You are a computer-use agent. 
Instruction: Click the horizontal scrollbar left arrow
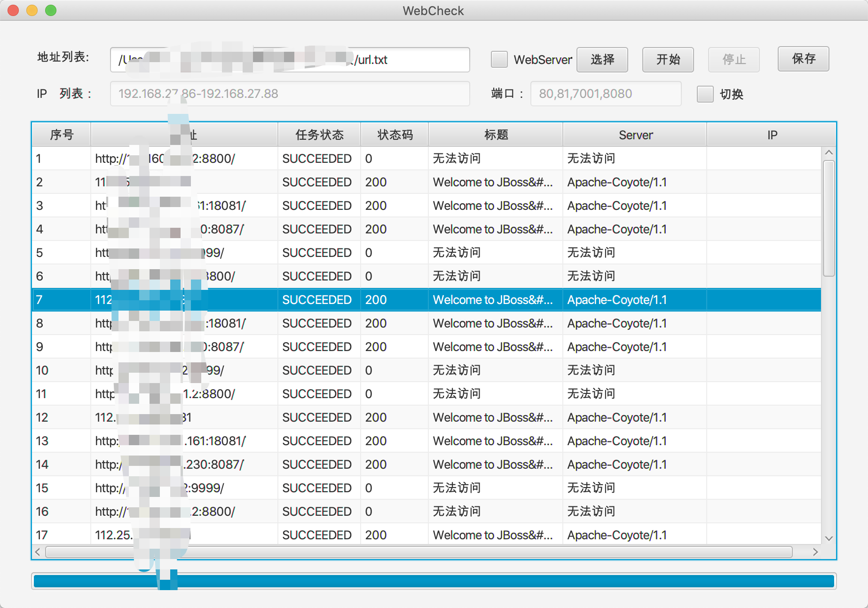[x=38, y=552]
